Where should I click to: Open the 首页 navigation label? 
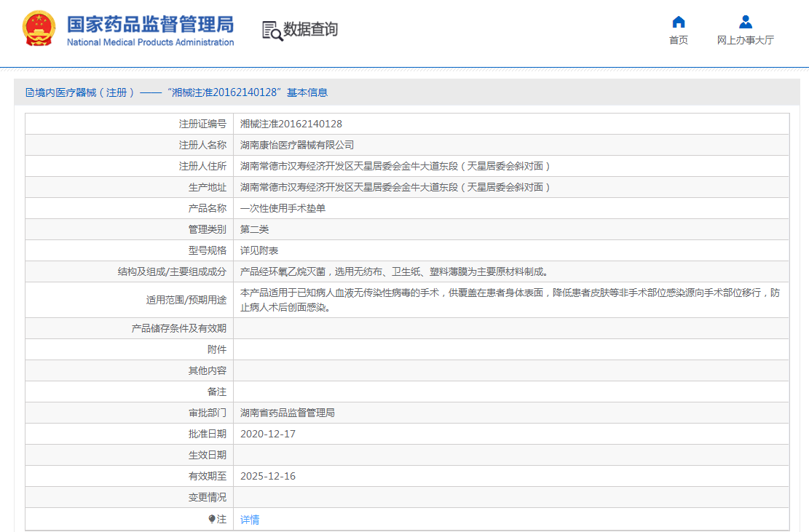coord(678,40)
